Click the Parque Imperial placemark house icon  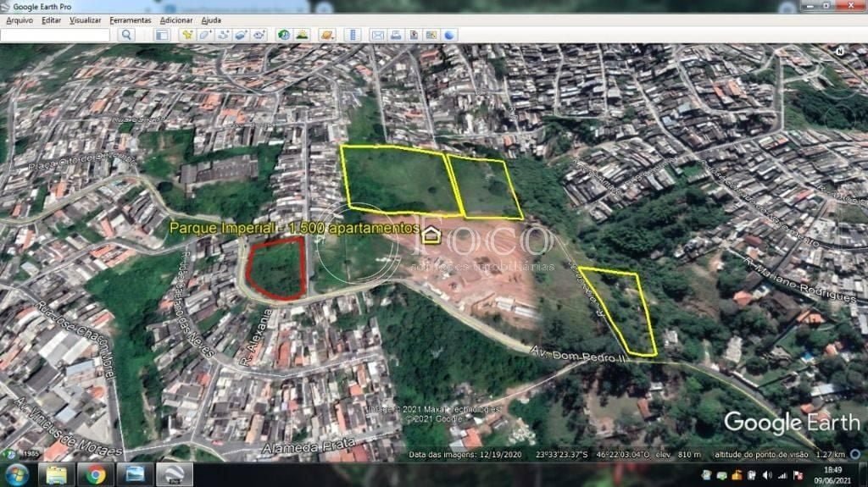431,235
